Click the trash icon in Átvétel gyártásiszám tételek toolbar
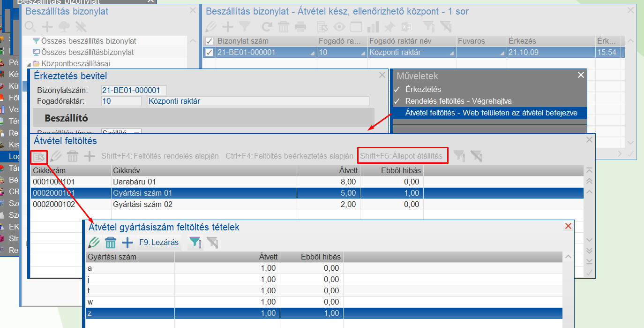644x328 pixels. pyautogui.click(x=111, y=243)
